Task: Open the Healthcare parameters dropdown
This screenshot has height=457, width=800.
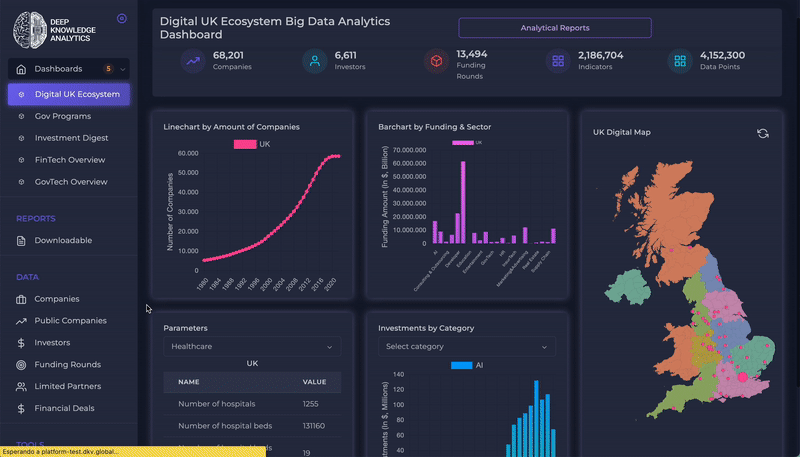Action: pos(252,347)
